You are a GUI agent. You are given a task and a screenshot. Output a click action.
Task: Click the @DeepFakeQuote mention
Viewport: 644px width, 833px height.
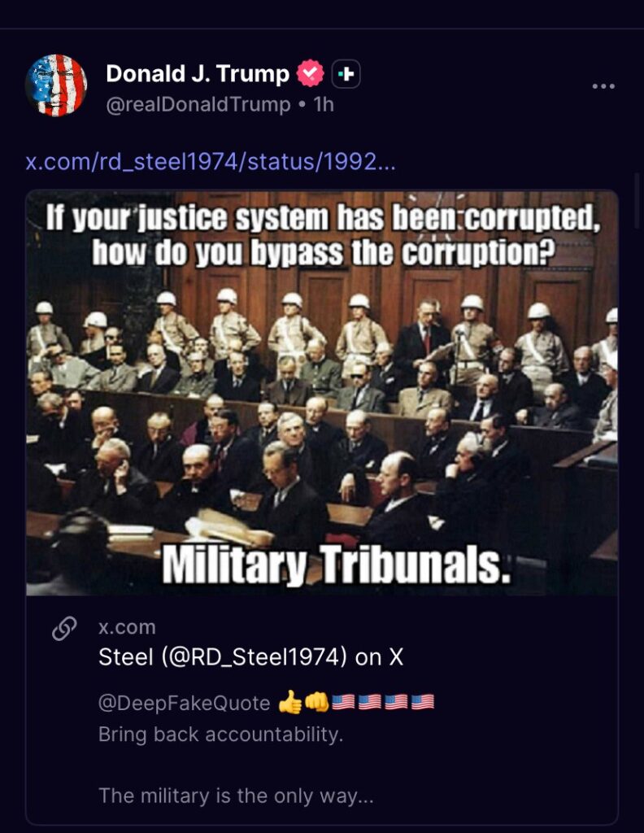click(185, 703)
